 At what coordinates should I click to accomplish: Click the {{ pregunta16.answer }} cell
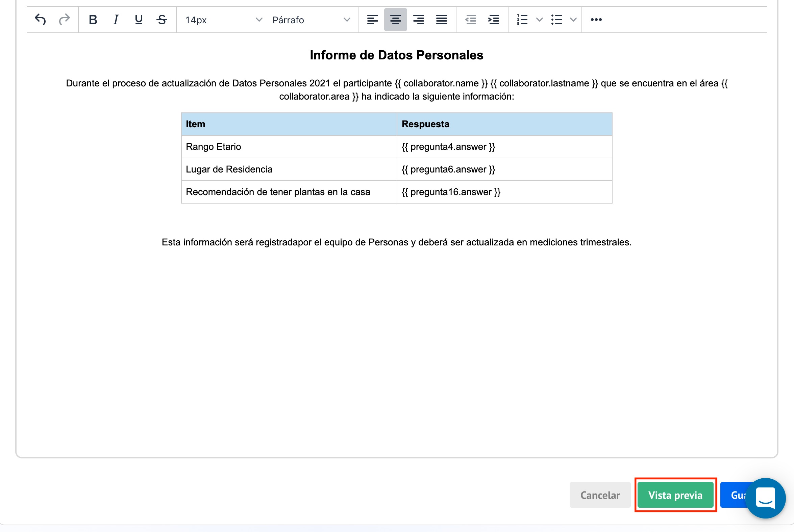pos(504,192)
